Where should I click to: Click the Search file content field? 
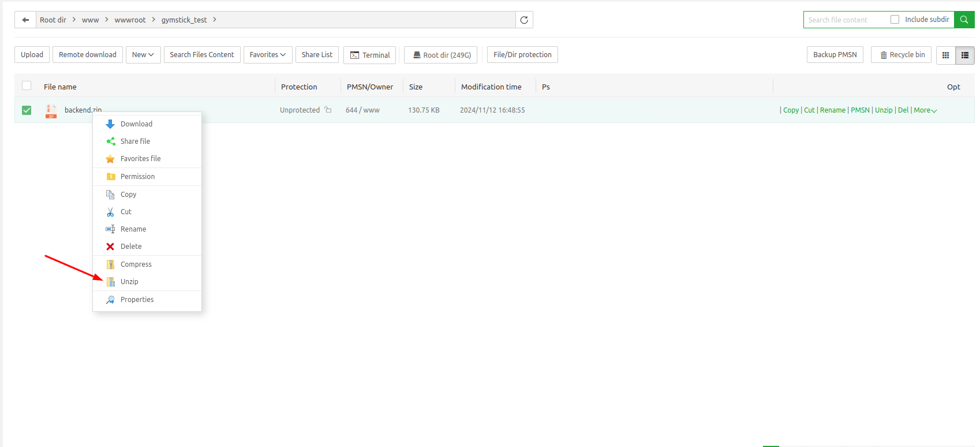click(x=846, y=20)
